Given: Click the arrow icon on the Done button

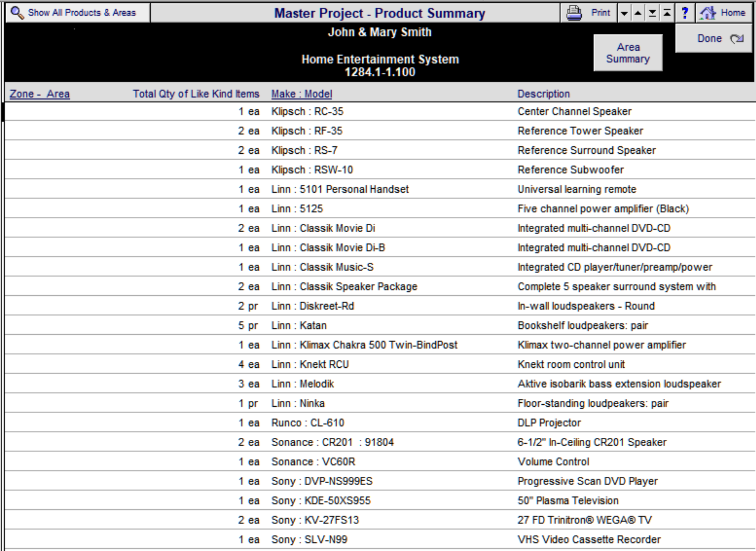Looking at the screenshot, I should coord(737,39).
